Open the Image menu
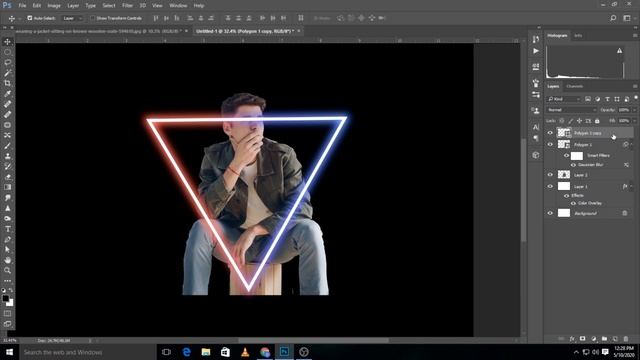This screenshot has height=360, width=640. 54,6
